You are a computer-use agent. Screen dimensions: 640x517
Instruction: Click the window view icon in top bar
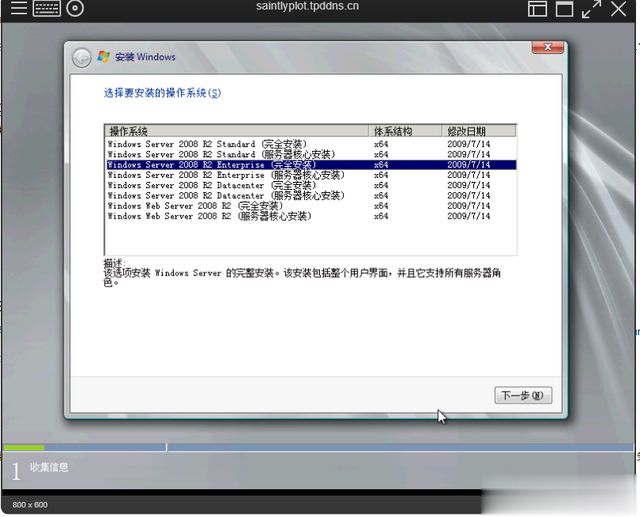(564, 9)
